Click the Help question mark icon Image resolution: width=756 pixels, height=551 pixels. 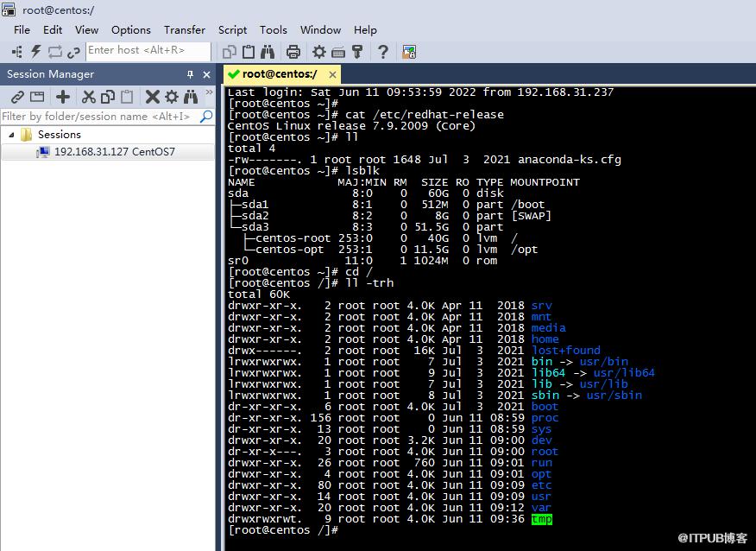[382, 52]
